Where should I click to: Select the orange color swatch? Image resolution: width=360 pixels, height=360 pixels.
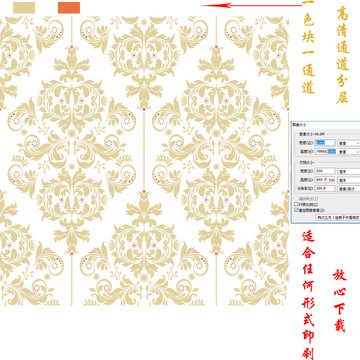[x=69, y=8]
